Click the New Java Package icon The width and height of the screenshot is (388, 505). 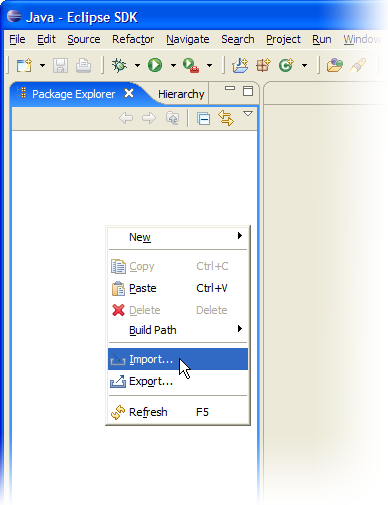coord(263,65)
